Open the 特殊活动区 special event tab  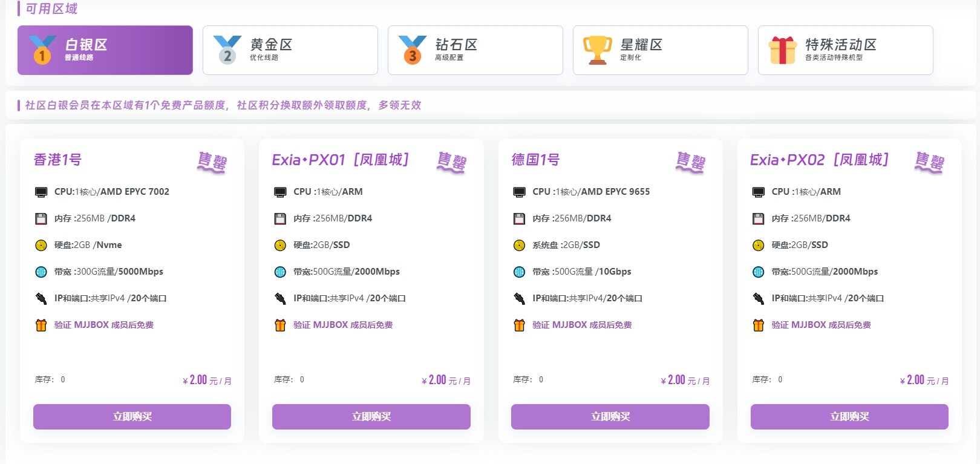click(846, 50)
